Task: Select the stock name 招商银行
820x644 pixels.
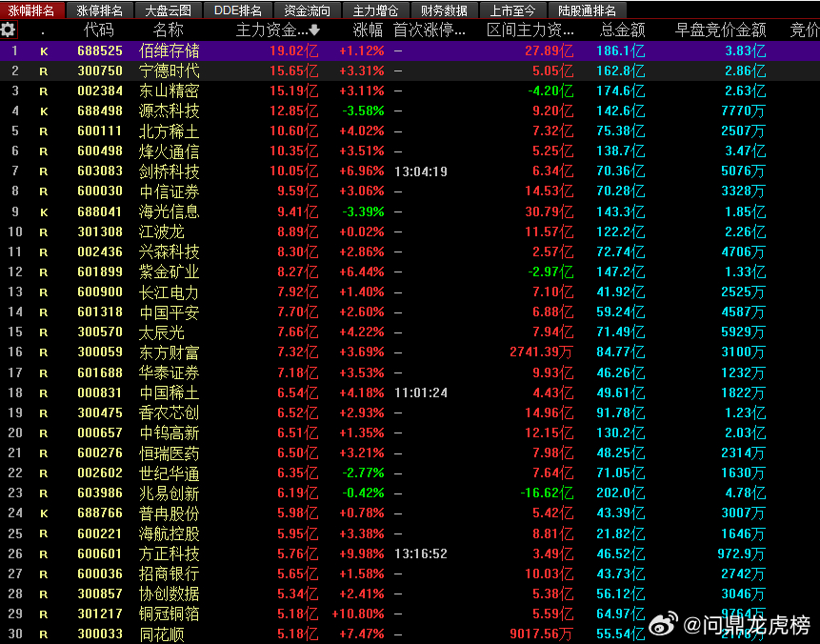Action: pyautogui.click(x=169, y=574)
